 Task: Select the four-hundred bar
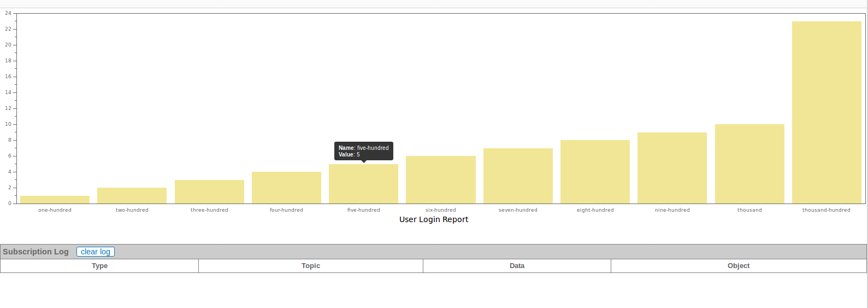coord(286,188)
